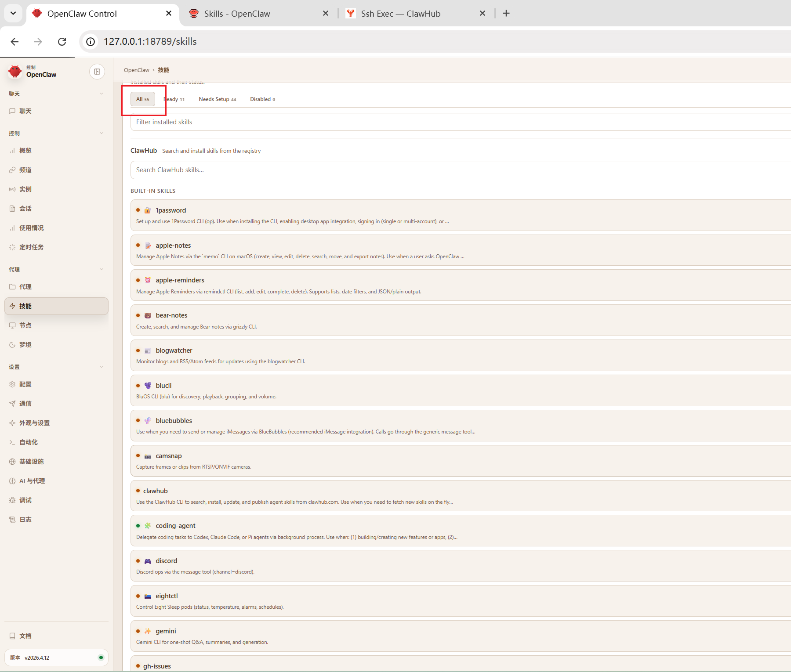This screenshot has width=791, height=672.
Task: Open the 概览 overview page
Action: pyautogui.click(x=56, y=151)
